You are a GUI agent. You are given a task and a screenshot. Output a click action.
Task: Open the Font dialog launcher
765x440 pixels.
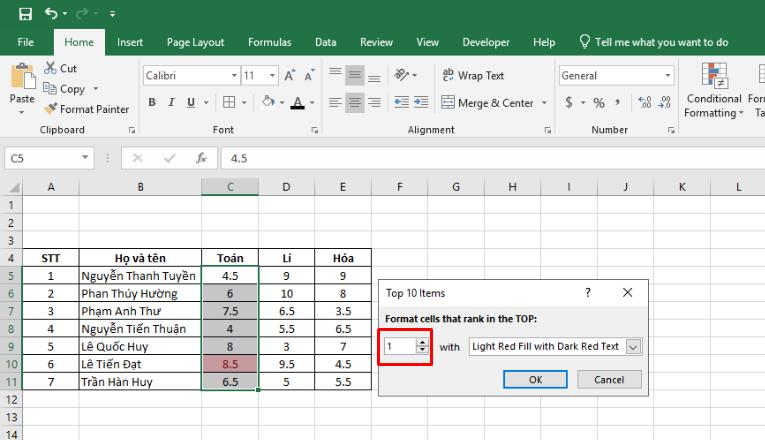[315, 130]
